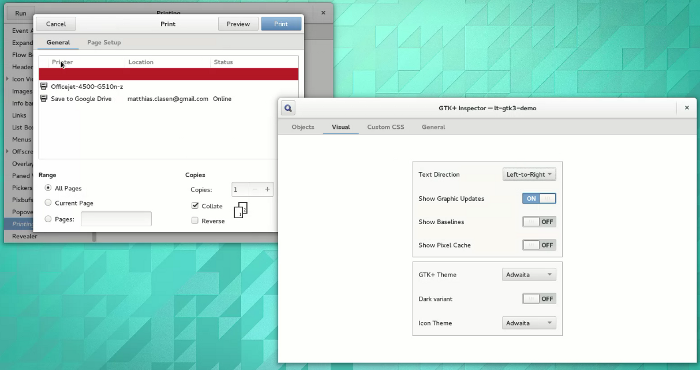The image size is (700, 370).
Task: Expand the Offscreen tree row arrow
Action: [x=7, y=151]
